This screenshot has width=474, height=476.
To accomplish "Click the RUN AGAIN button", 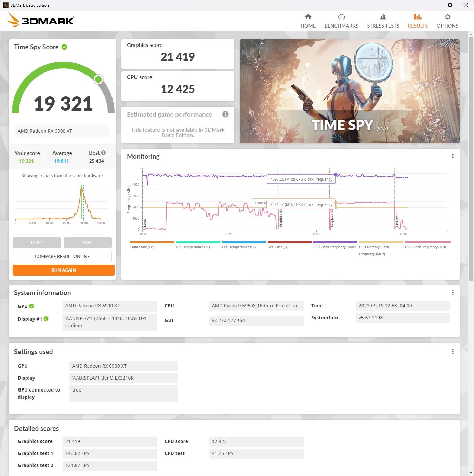I will point(63,270).
